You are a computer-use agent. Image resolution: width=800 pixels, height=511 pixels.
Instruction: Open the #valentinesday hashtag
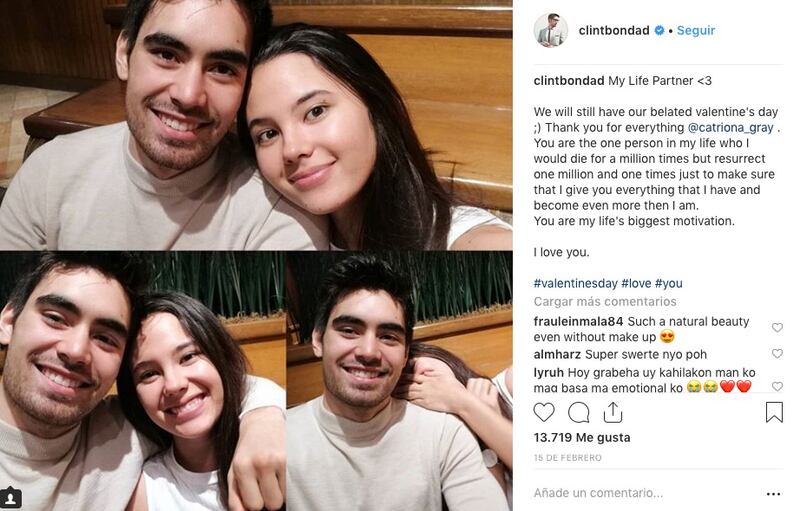pyautogui.click(x=576, y=283)
